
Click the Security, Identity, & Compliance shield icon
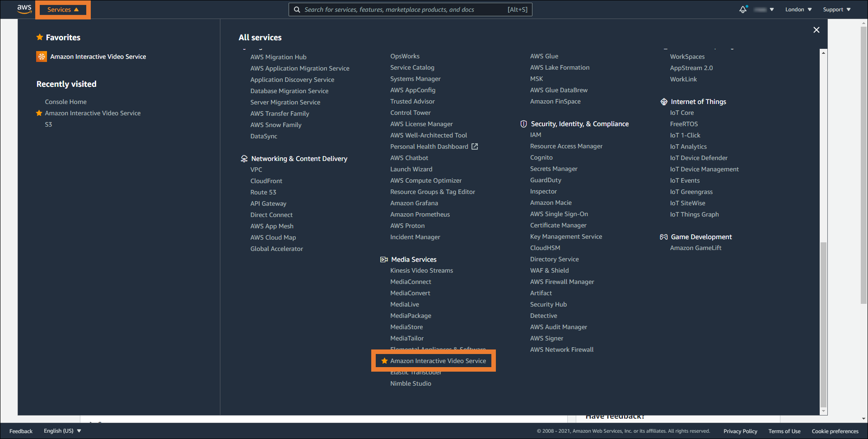tap(523, 124)
